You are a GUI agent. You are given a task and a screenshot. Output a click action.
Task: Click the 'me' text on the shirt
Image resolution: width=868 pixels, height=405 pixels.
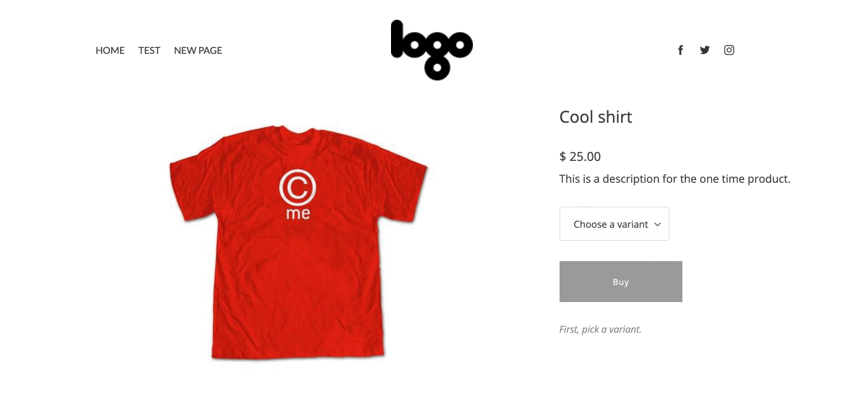298,213
